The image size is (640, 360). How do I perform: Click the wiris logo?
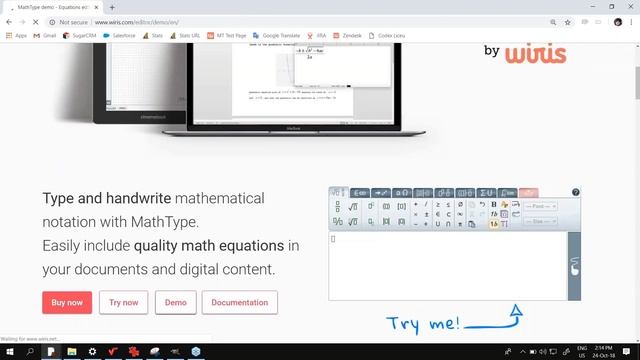[x=536, y=53]
